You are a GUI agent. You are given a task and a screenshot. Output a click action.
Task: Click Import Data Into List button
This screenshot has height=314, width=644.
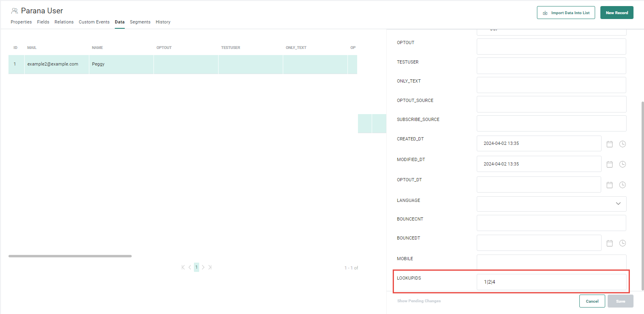(x=566, y=13)
